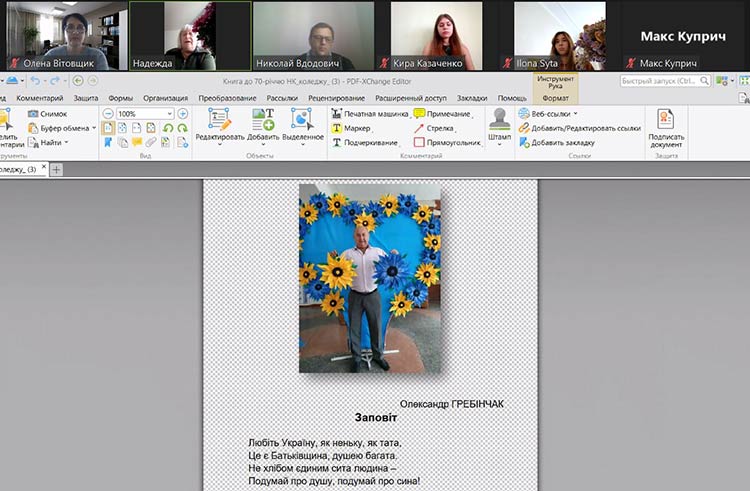The image size is (750, 491).
Task: Choose the Стрелка arrow annotation tool
Action: click(x=433, y=128)
